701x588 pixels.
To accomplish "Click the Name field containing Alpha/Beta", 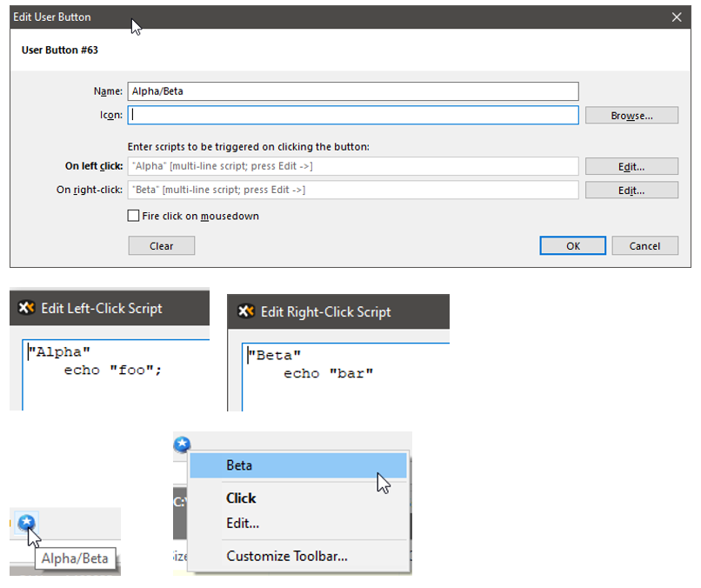I will pos(352,91).
